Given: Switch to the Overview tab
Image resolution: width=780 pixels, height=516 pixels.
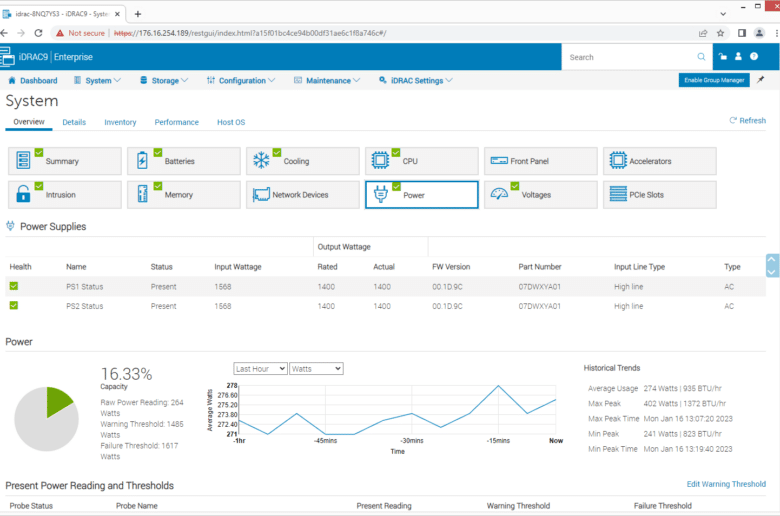Looking at the screenshot, I should 29,122.
